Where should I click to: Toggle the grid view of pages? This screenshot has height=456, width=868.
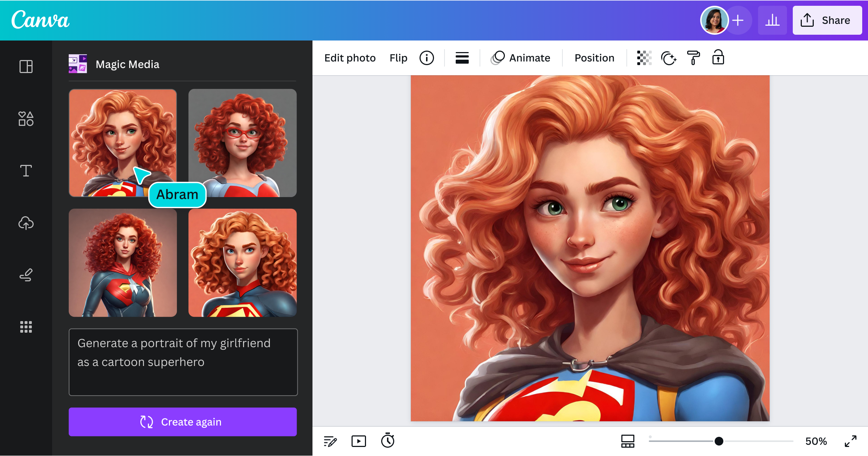627,441
